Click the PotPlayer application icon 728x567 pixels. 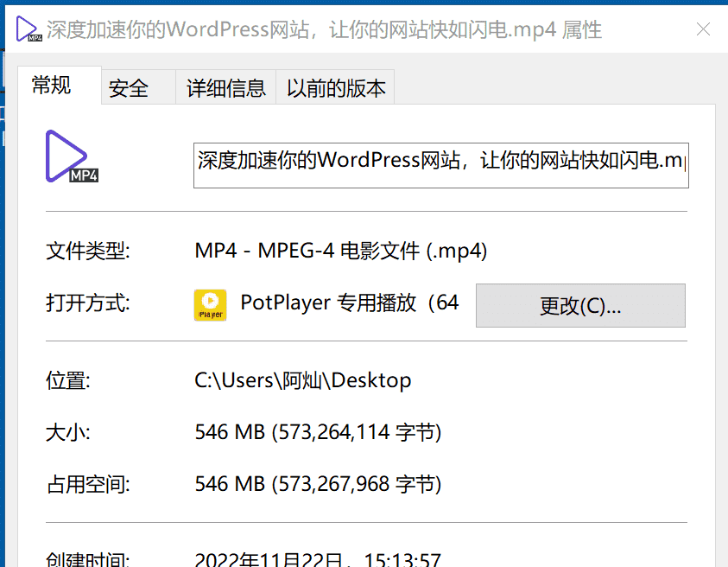(211, 305)
